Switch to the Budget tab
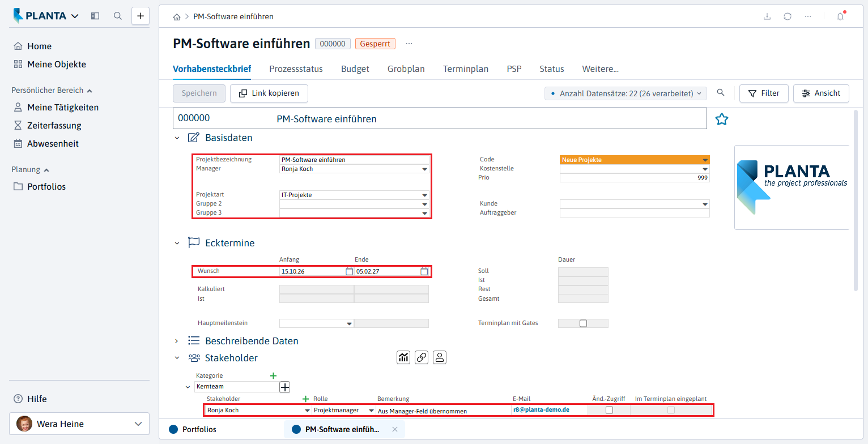Image resolution: width=868 pixels, height=444 pixels. click(355, 69)
